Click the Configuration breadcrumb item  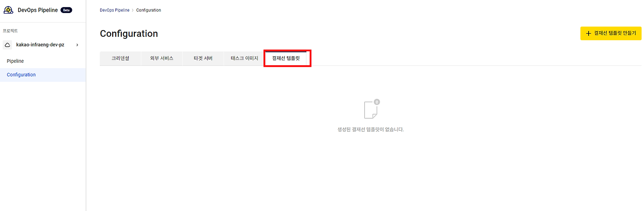pos(148,10)
